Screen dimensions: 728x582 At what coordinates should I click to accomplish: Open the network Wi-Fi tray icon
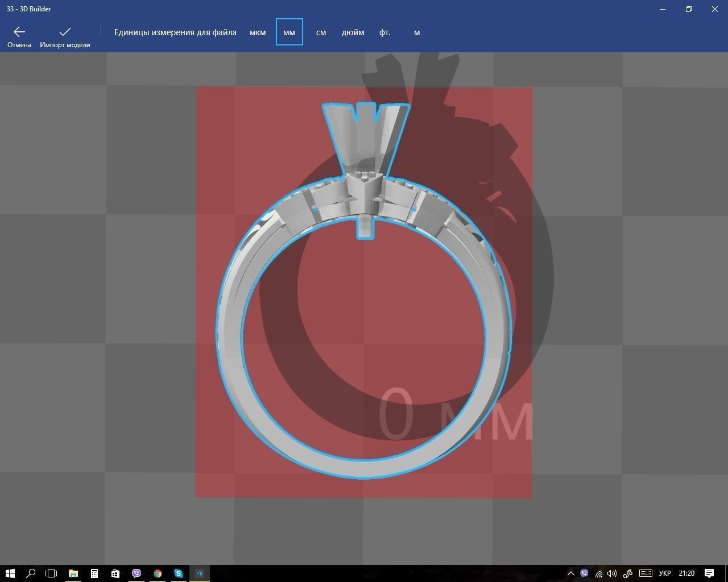[599, 573]
